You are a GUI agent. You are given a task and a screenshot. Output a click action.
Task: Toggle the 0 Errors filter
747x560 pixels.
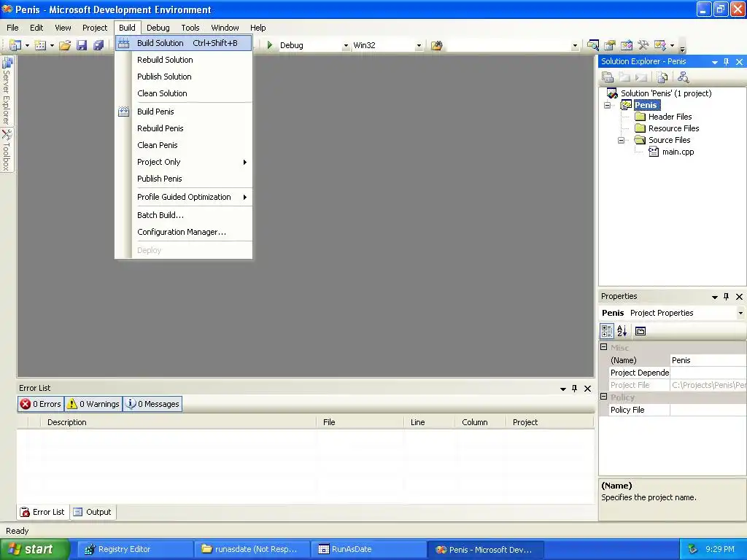tap(41, 404)
